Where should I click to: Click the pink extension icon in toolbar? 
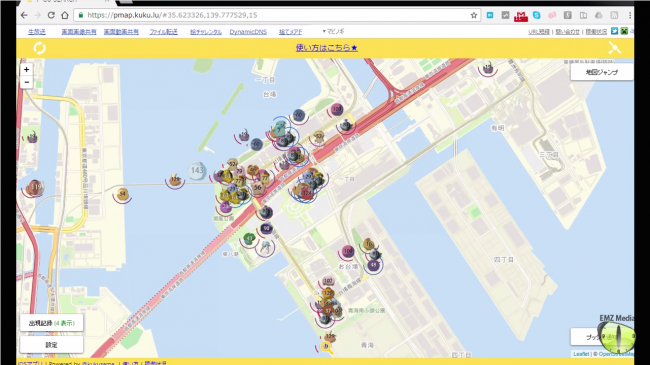(552, 15)
